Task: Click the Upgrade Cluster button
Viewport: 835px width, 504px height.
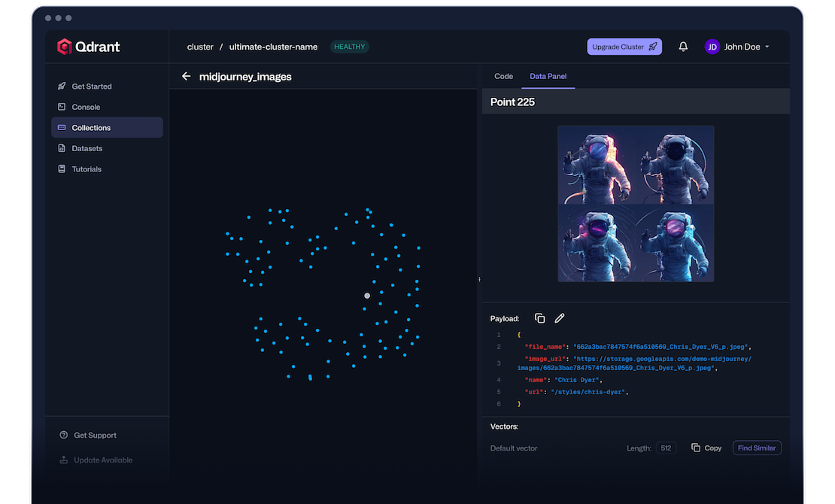Action: click(x=624, y=47)
